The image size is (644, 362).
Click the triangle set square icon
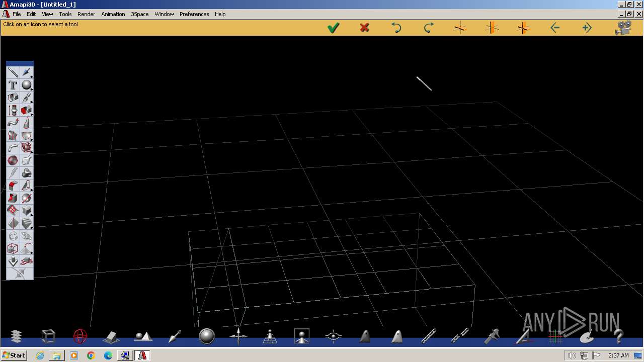(x=523, y=336)
